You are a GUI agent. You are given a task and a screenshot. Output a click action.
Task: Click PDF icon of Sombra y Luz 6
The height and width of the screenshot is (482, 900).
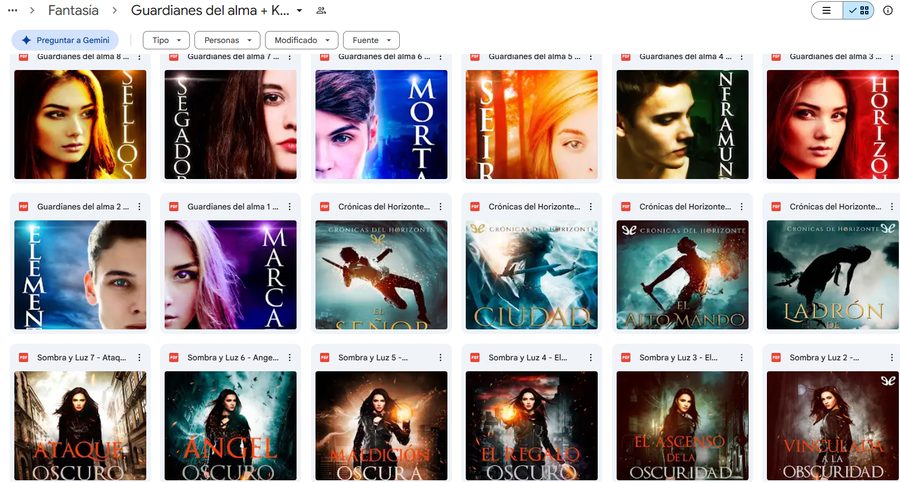pyautogui.click(x=174, y=357)
